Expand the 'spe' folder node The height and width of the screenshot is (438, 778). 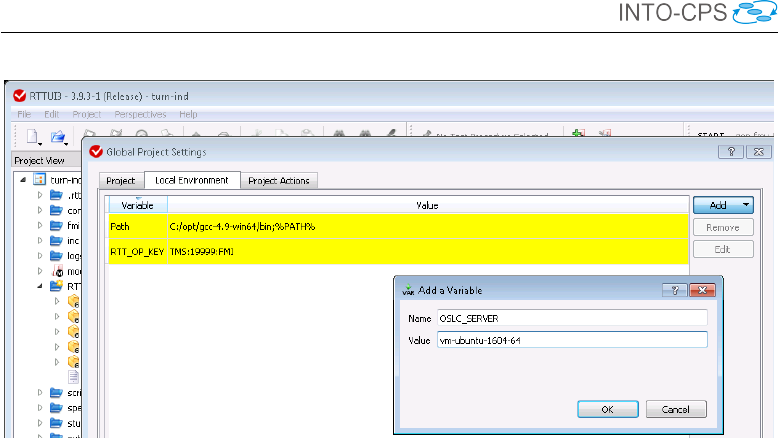pyautogui.click(x=40, y=408)
